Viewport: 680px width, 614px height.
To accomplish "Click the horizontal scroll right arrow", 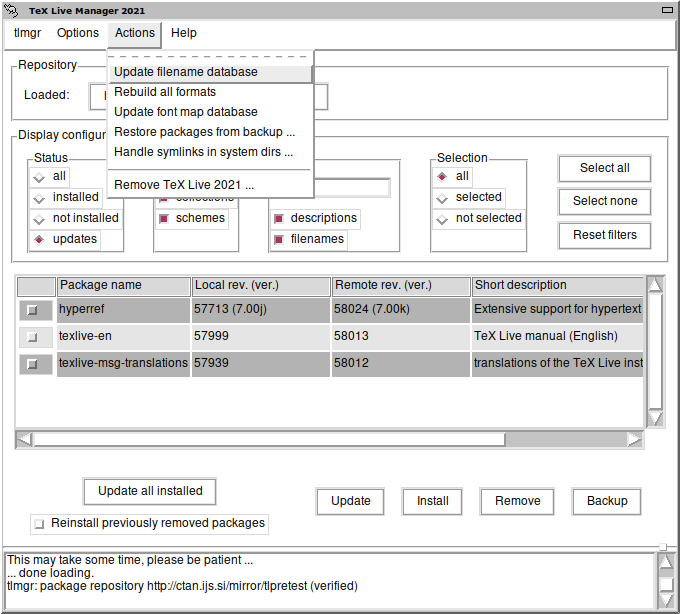I will (x=635, y=440).
